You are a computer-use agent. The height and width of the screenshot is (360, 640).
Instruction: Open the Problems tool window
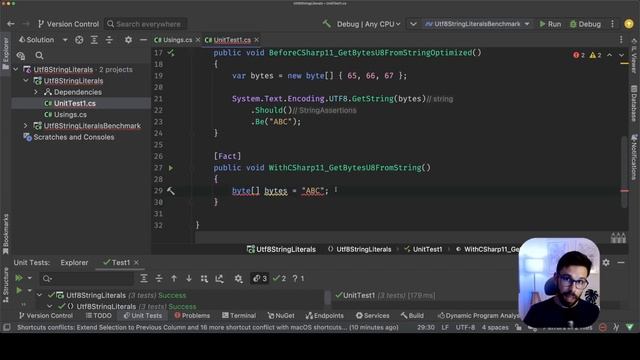click(x=192, y=316)
